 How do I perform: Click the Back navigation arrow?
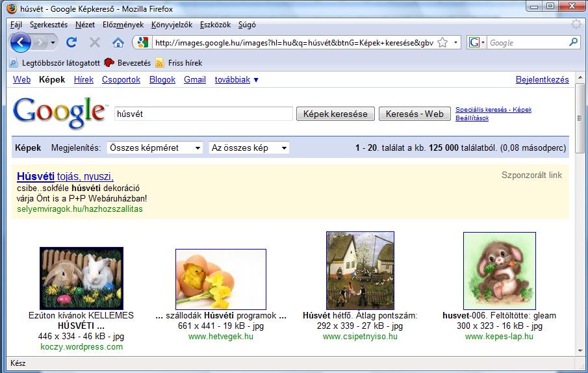click(x=20, y=43)
